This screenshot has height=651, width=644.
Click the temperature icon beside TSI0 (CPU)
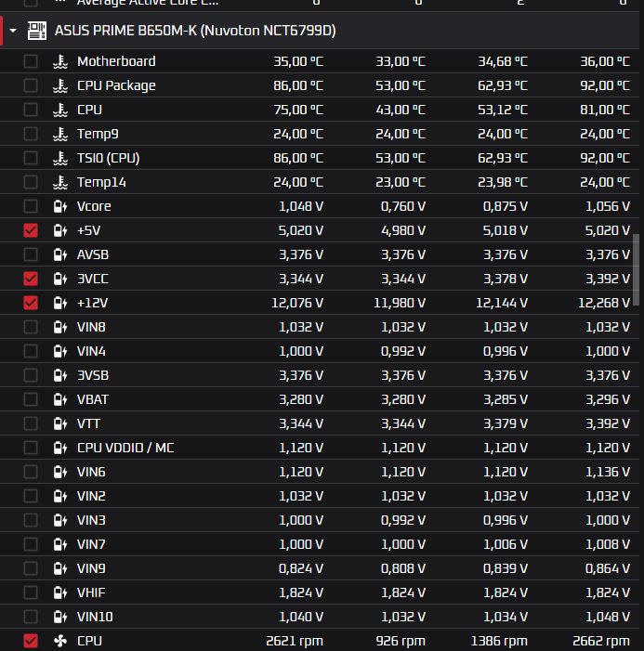tap(60, 158)
